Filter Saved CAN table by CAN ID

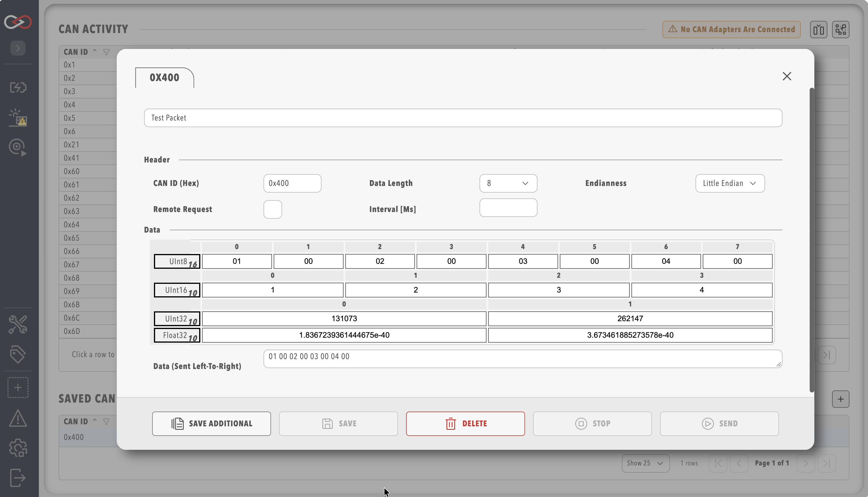click(x=107, y=422)
